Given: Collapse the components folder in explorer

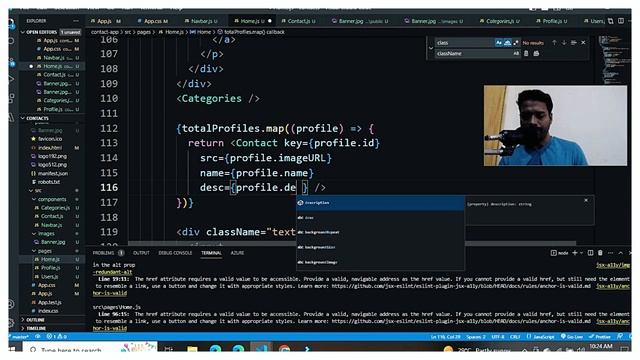Looking at the screenshot, I should pos(52,199).
